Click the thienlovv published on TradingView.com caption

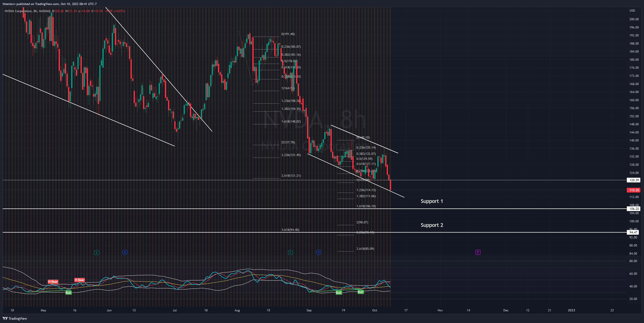(49, 4)
